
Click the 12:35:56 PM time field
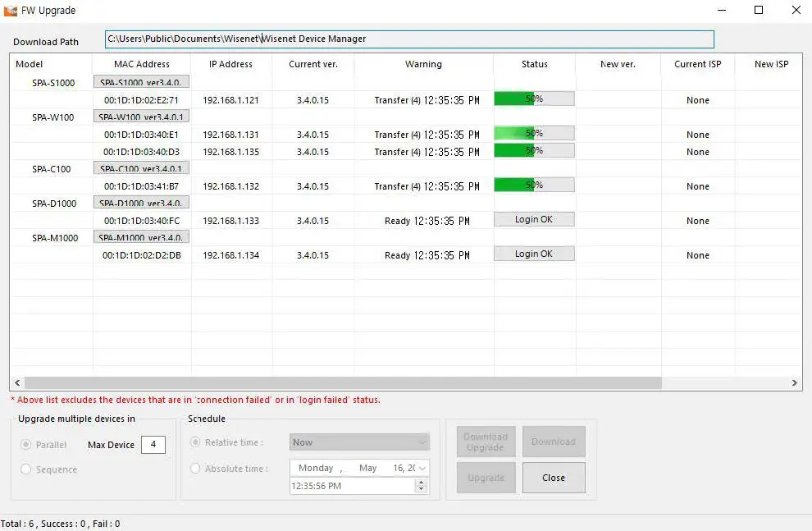pyautogui.click(x=352, y=486)
